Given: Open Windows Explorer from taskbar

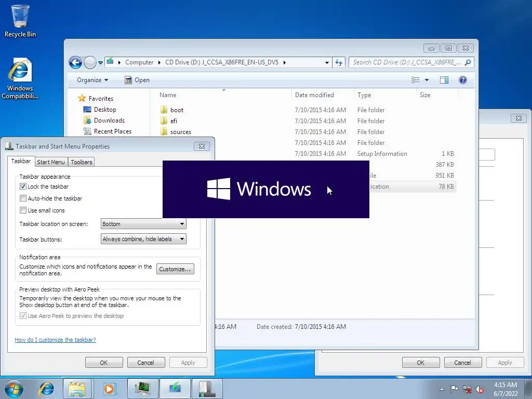Looking at the screenshot, I should coord(77,389).
